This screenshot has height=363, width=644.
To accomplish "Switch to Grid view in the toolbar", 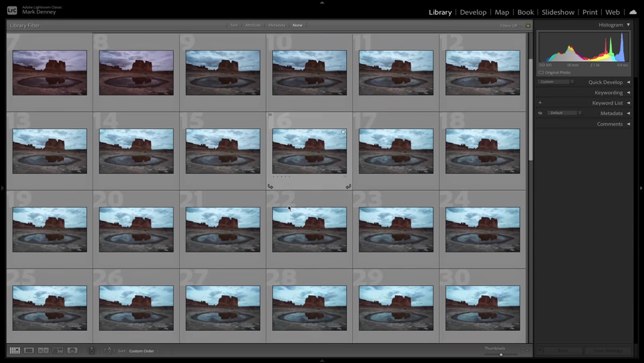I will point(15,351).
